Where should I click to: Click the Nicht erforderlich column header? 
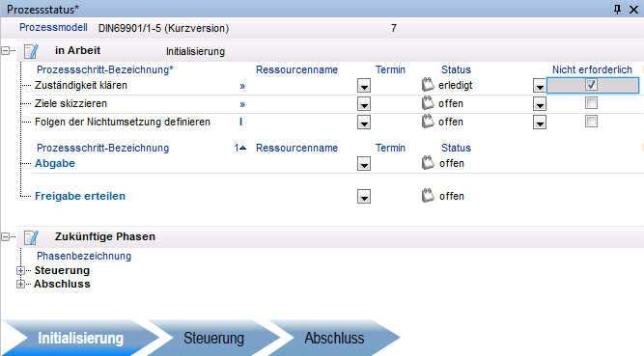(x=592, y=69)
